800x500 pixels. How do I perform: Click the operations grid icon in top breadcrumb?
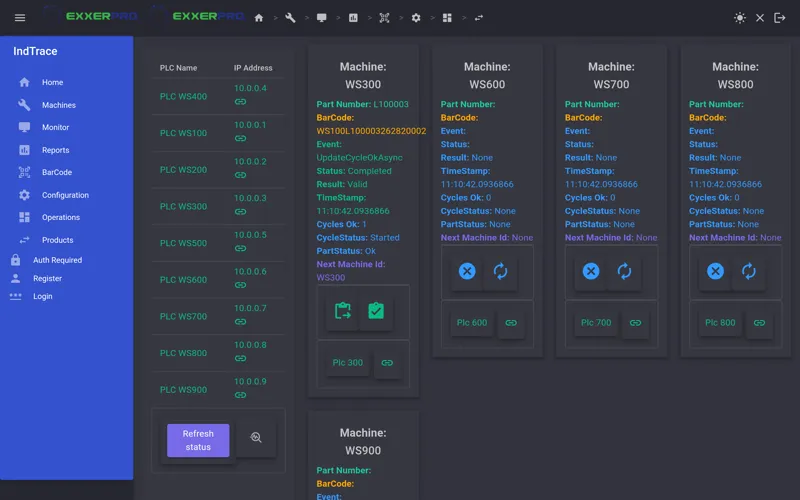pyautogui.click(x=447, y=18)
